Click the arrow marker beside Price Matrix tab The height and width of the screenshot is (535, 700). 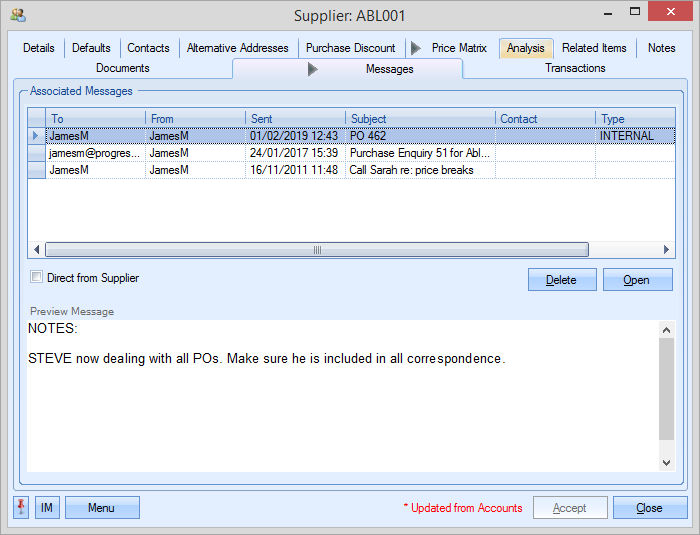point(415,48)
